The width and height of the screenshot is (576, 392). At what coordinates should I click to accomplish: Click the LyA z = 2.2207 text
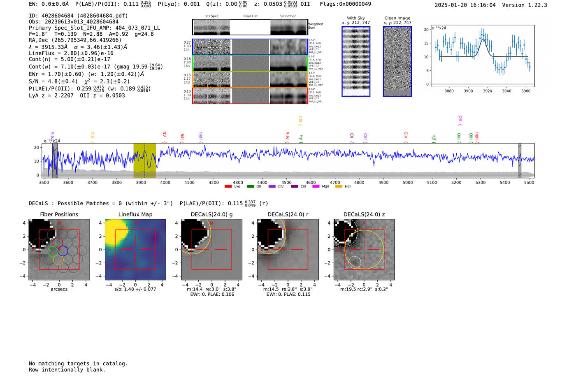point(51,95)
